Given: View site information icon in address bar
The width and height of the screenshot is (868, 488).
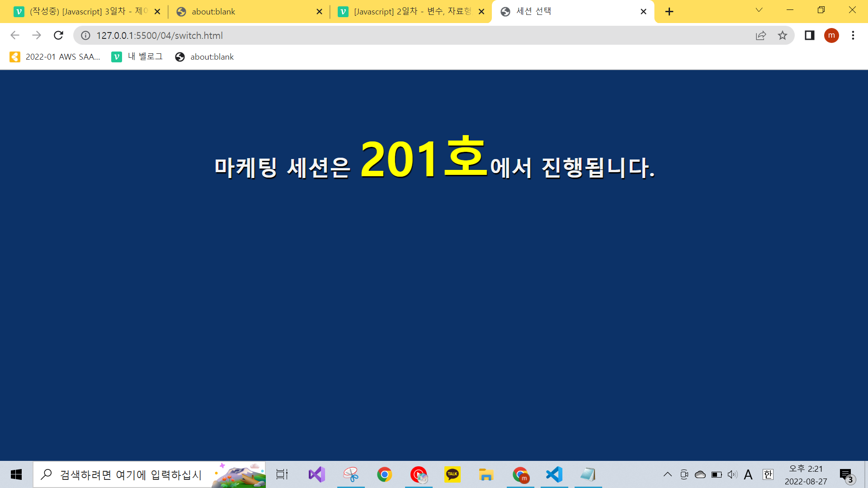Looking at the screenshot, I should point(85,35).
